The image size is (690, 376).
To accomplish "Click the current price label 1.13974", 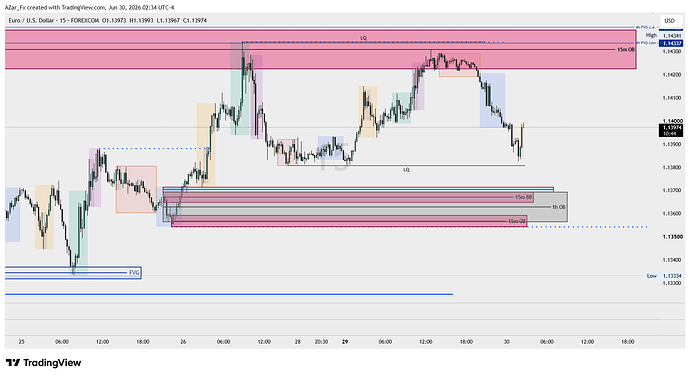I will (x=672, y=127).
